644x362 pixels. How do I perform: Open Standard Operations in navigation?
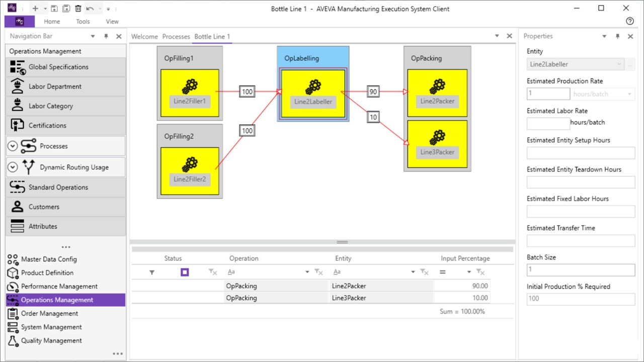coord(58,188)
